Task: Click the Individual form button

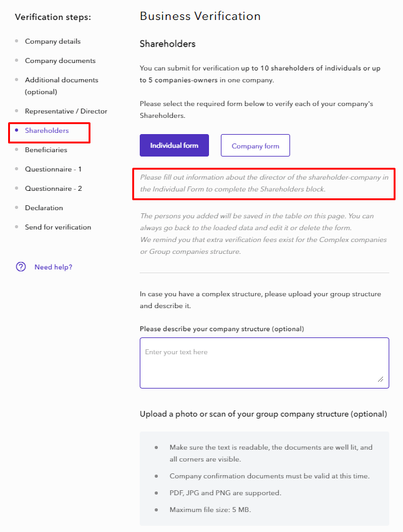Action: [x=174, y=145]
